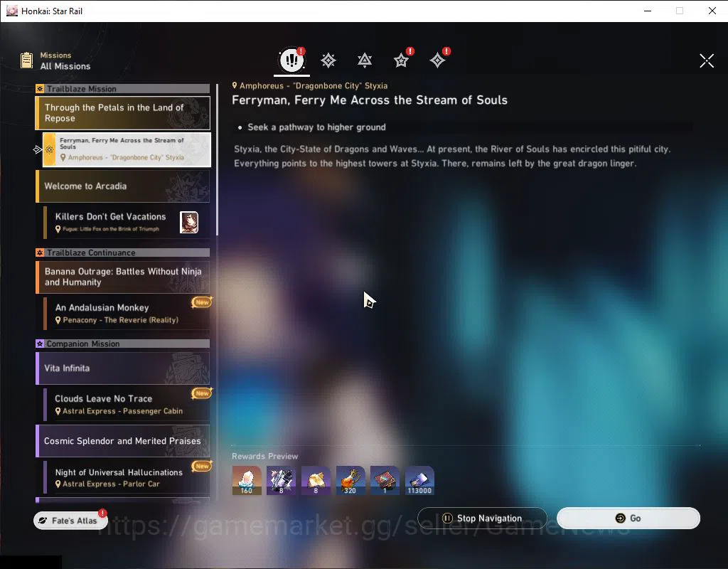
Task: Switch to the Trailblaze Mission filter tab
Action: pos(328,60)
